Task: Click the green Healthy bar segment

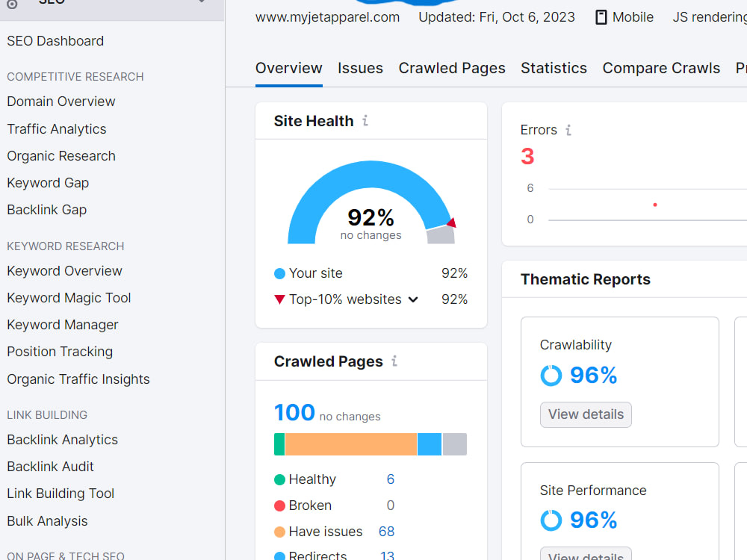Action: point(279,444)
